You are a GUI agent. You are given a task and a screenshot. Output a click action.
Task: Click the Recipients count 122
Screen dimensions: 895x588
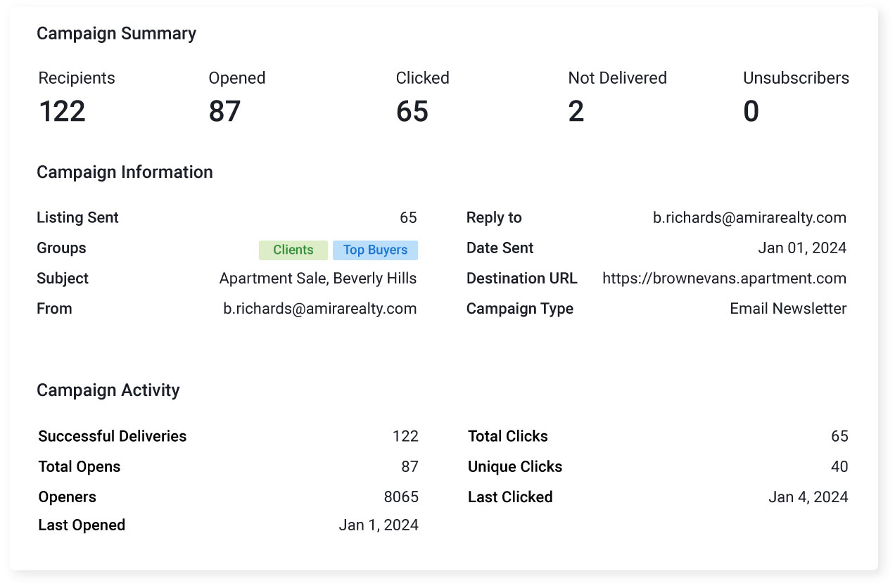tap(62, 111)
